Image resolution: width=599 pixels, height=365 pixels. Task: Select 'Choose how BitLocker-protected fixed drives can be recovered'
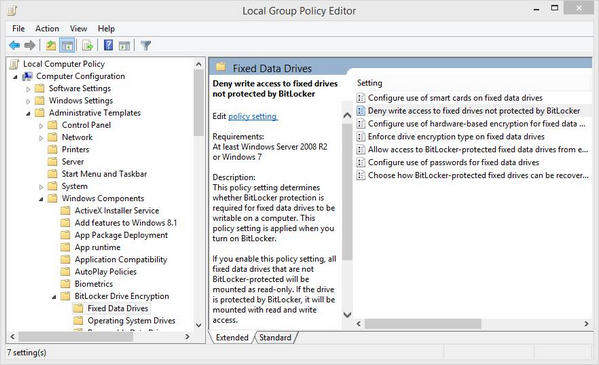pos(478,175)
